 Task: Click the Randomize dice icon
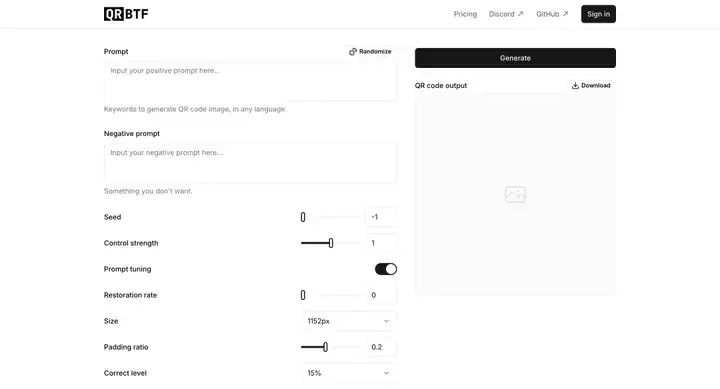pos(353,51)
